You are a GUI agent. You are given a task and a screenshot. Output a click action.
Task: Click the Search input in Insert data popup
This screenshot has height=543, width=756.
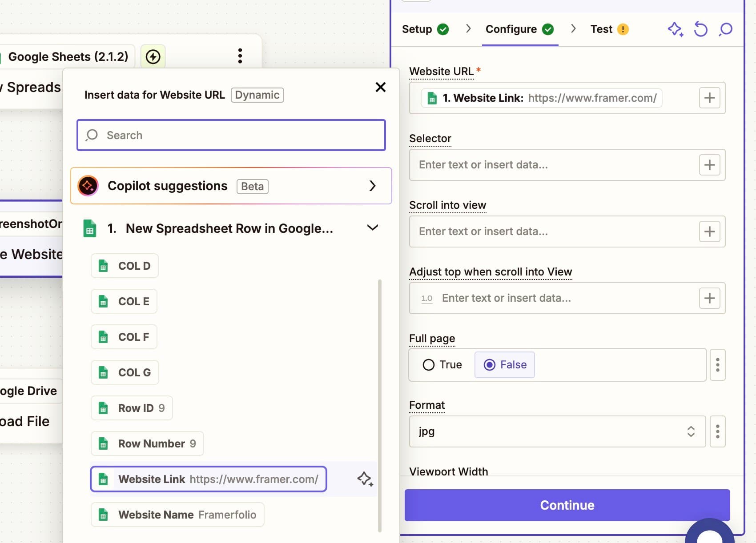tap(231, 135)
